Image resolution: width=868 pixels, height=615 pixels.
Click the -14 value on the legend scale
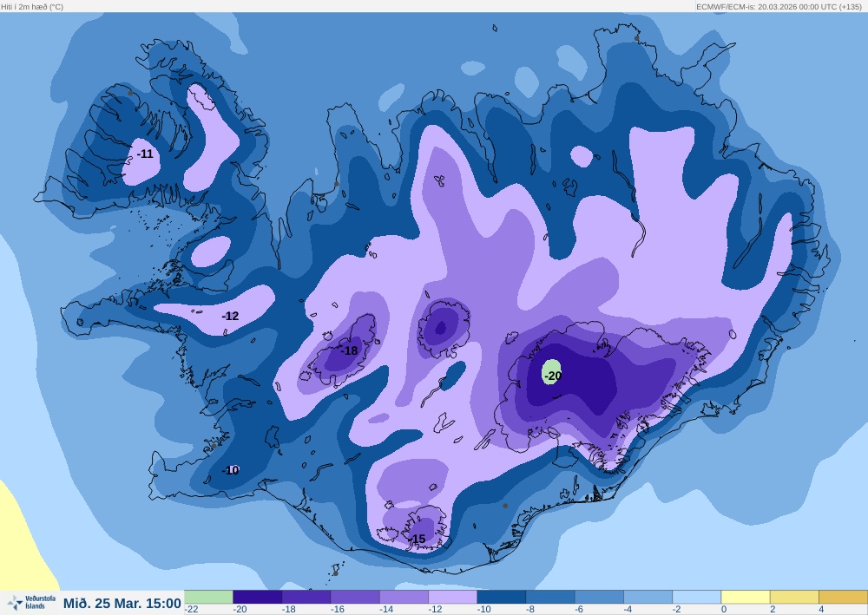pyautogui.click(x=386, y=610)
